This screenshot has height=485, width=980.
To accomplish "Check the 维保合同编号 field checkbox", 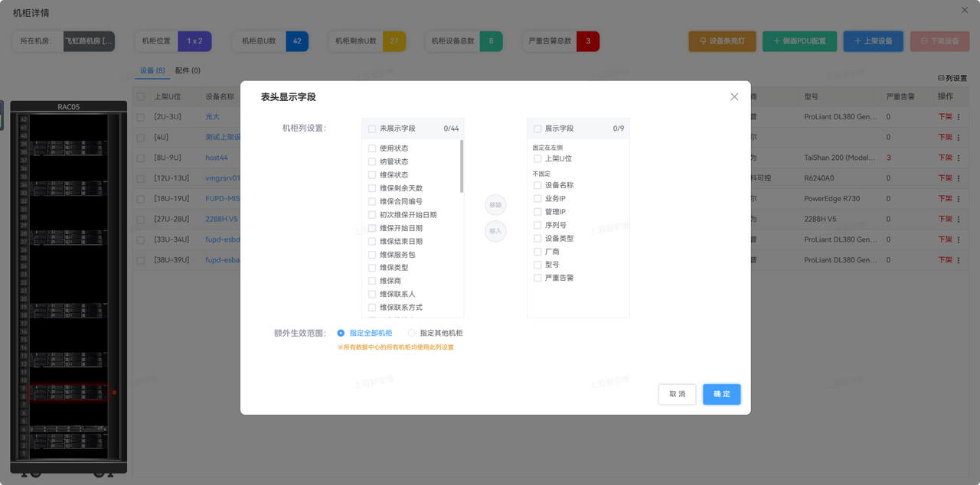I will [x=372, y=201].
